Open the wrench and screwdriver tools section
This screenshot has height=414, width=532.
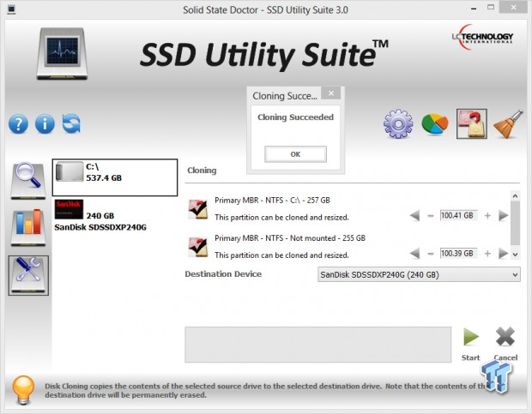pos(28,275)
